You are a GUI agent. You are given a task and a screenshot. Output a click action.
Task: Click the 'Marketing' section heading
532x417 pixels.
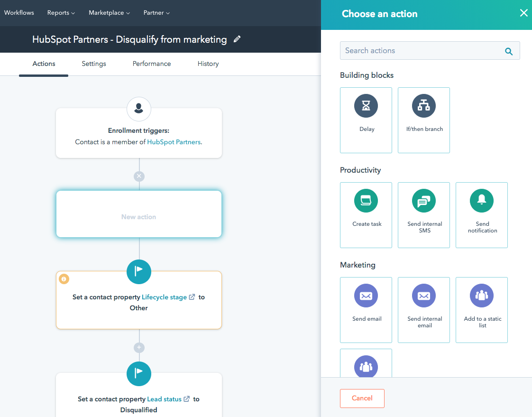click(358, 265)
